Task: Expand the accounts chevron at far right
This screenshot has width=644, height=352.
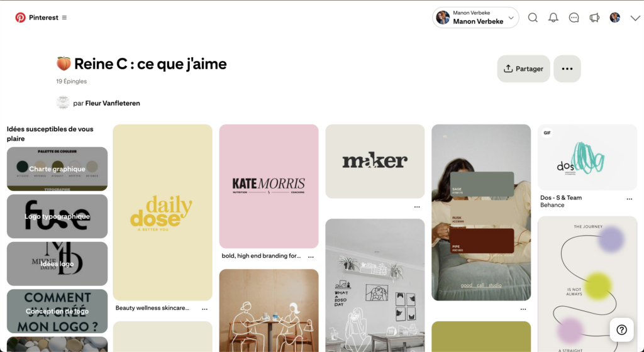Action: (635, 18)
